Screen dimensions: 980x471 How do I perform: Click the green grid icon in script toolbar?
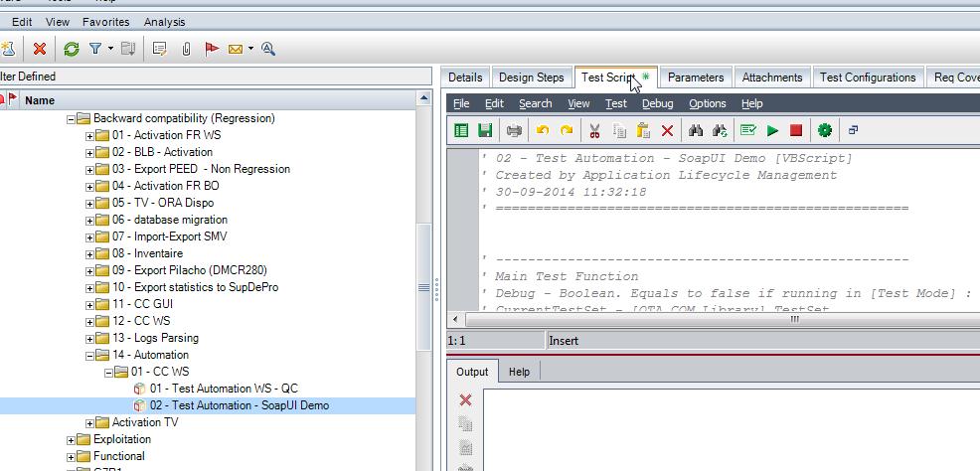pyautogui.click(x=461, y=130)
